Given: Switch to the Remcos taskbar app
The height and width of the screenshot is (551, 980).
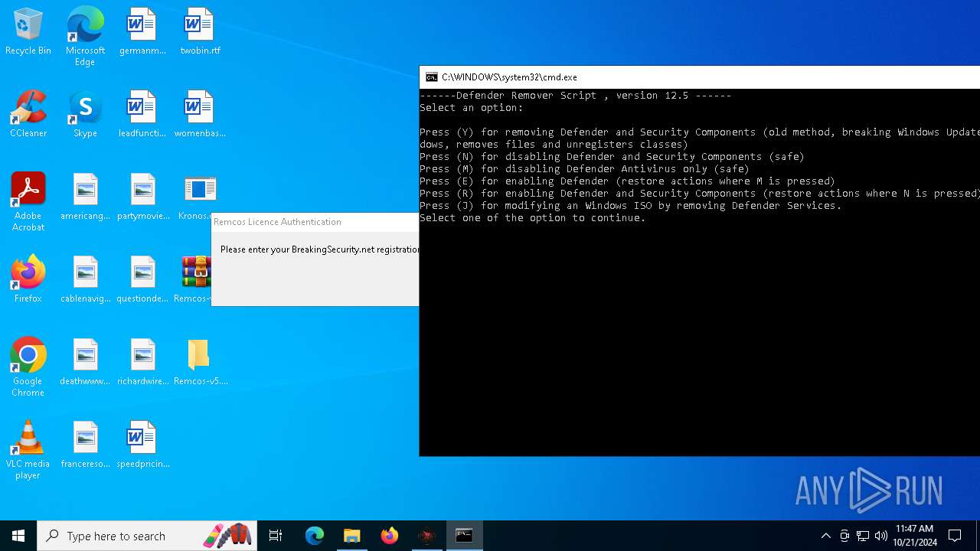Looking at the screenshot, I should [x=426, y=536].
